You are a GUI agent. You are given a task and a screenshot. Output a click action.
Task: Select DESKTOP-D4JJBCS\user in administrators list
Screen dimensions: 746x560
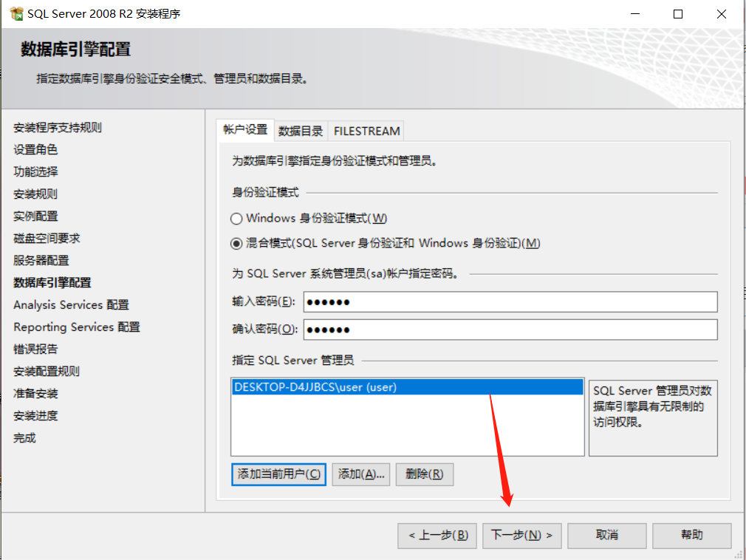point(408,387)
